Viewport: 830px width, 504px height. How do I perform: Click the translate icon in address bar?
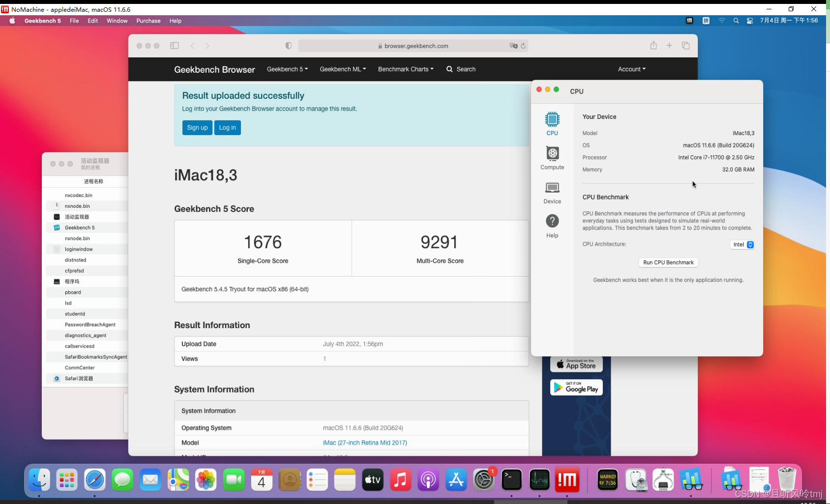(513, 46)
